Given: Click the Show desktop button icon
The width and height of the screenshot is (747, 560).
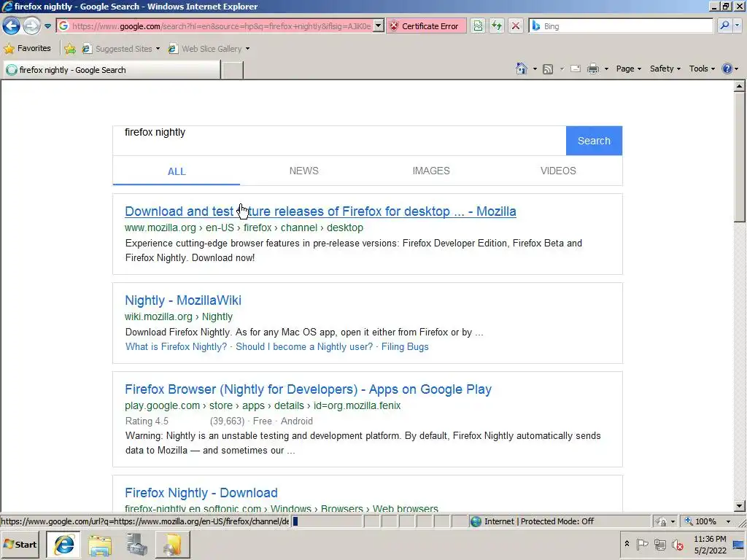Looking at the screenshot, I should (x=738, y=544).
